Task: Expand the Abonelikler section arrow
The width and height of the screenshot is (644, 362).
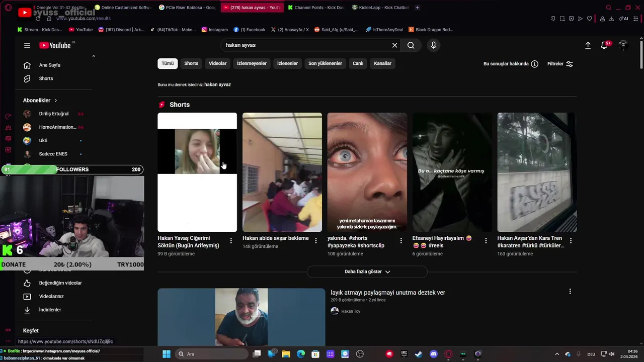Action: [x=55, y=101]
